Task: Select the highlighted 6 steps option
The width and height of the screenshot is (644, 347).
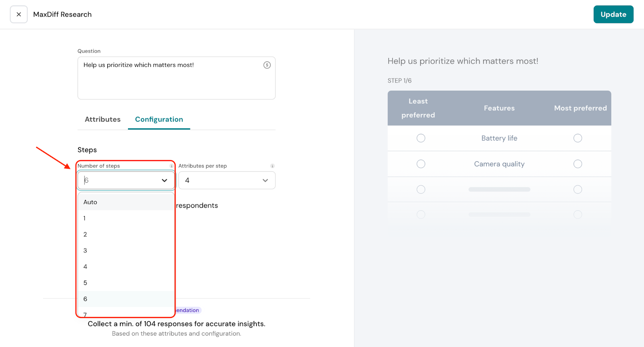Action: click(85, 299)
